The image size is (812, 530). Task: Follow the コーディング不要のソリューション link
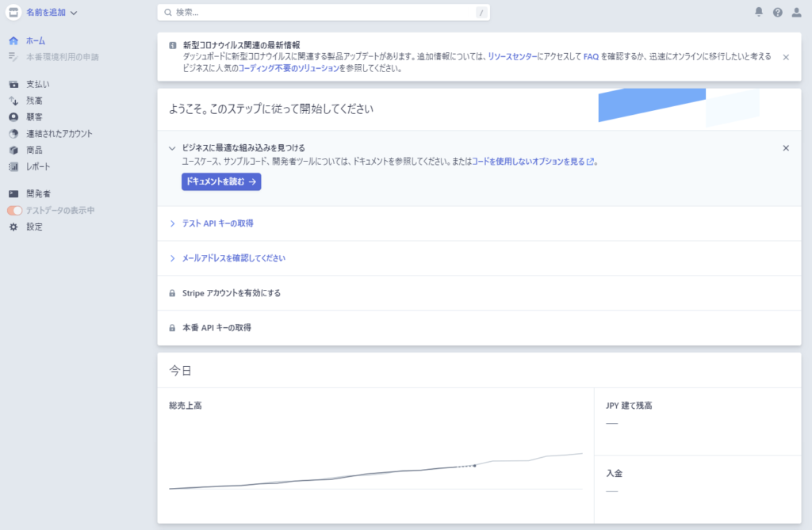[x=289, y=68]
